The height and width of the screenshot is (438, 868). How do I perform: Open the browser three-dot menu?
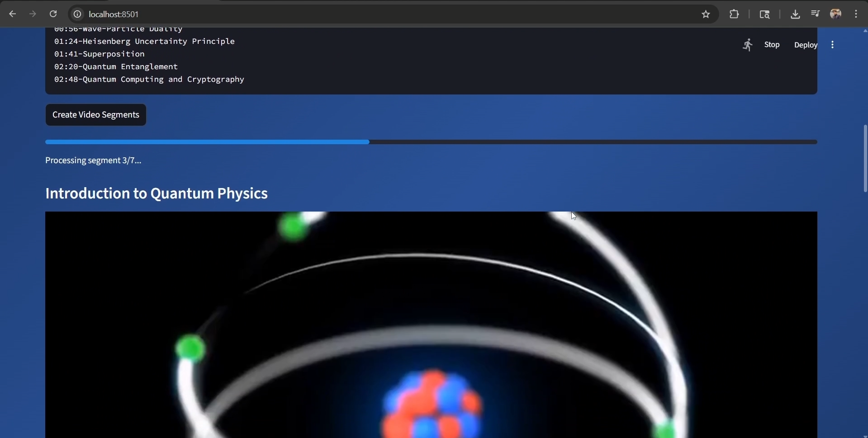857,14
